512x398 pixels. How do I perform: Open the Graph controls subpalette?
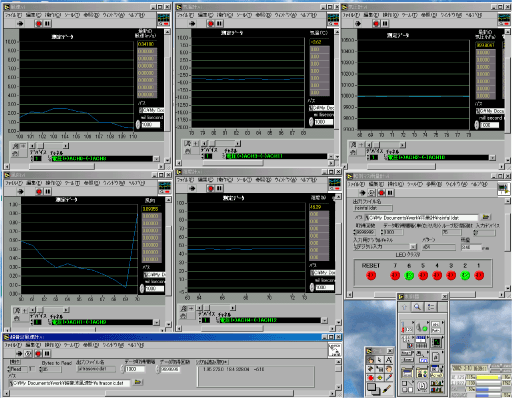coord(437,342)
